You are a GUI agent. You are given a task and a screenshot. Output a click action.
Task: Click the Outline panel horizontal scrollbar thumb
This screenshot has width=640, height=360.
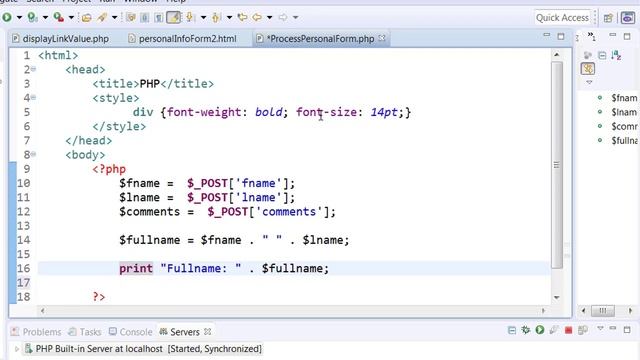click(602, 311)
